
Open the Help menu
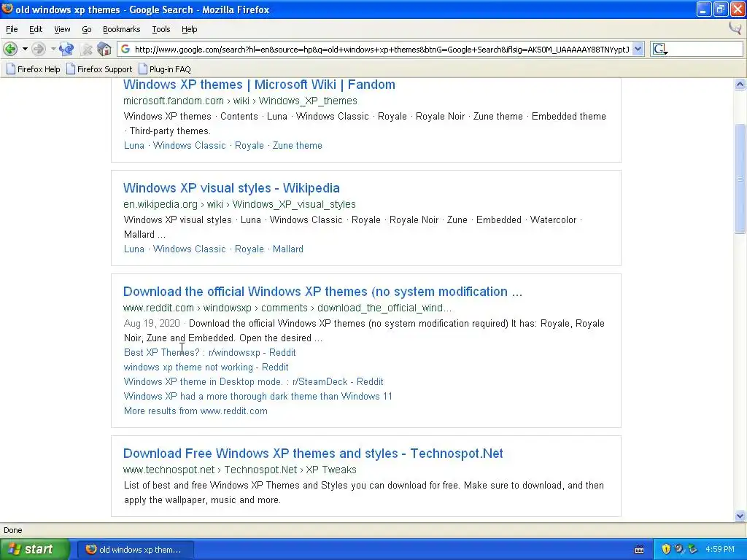click(189, 29)
